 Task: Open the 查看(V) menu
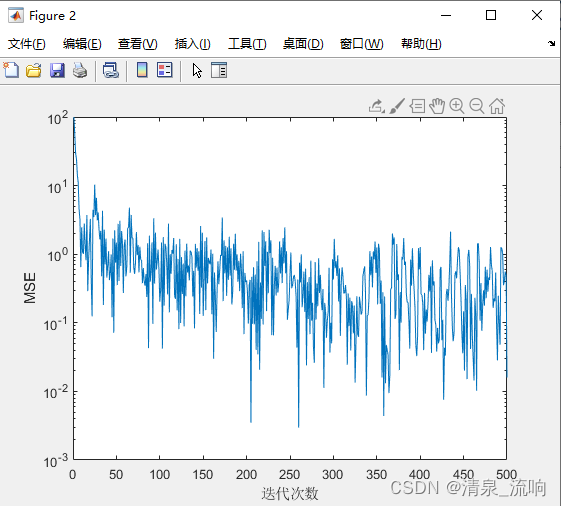pos(138,44)
